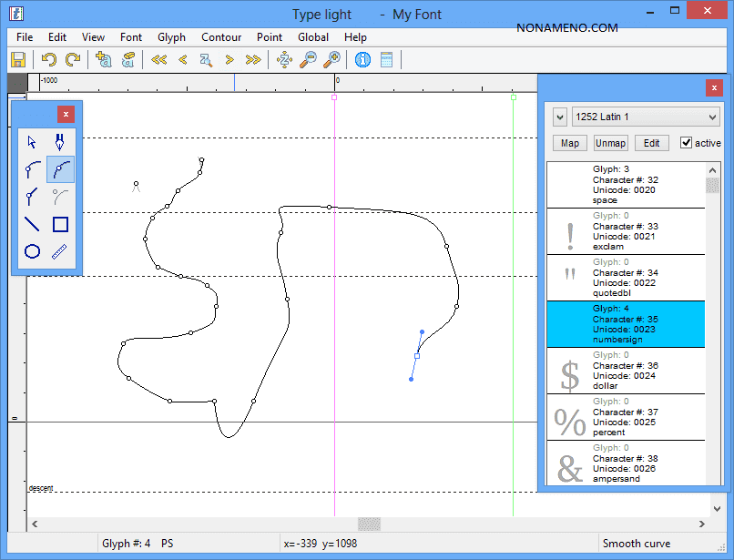Screen dimensions: 734x560
Task: Select the arrow pointer tool
Action: click(32, 143)
